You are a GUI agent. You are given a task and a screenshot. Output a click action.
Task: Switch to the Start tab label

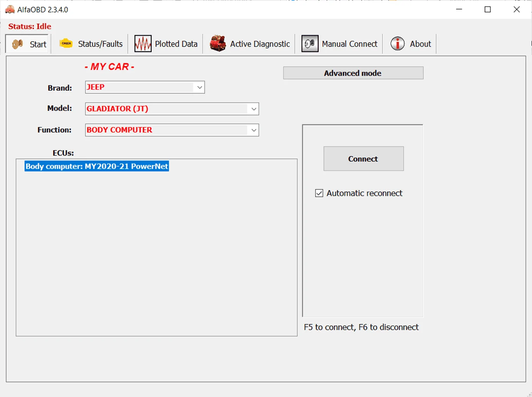(38, 44)
